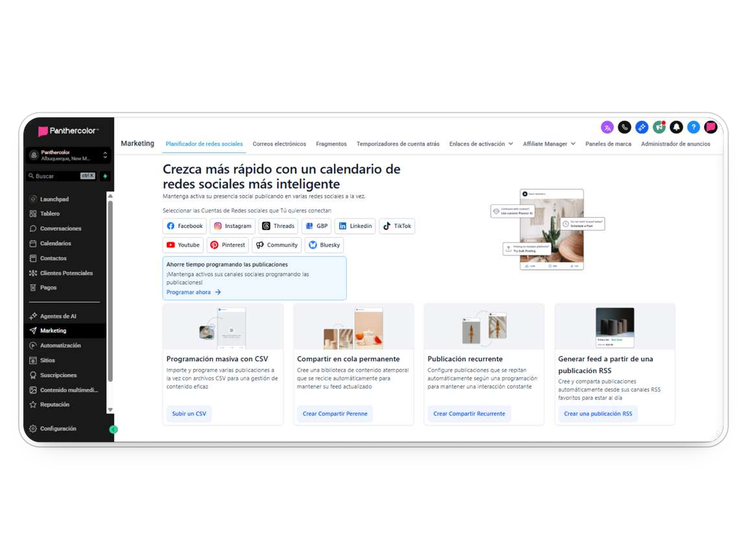Open Conversaciones in the sidebar
The width and height of the screenshot is (747, 560).
60,229
